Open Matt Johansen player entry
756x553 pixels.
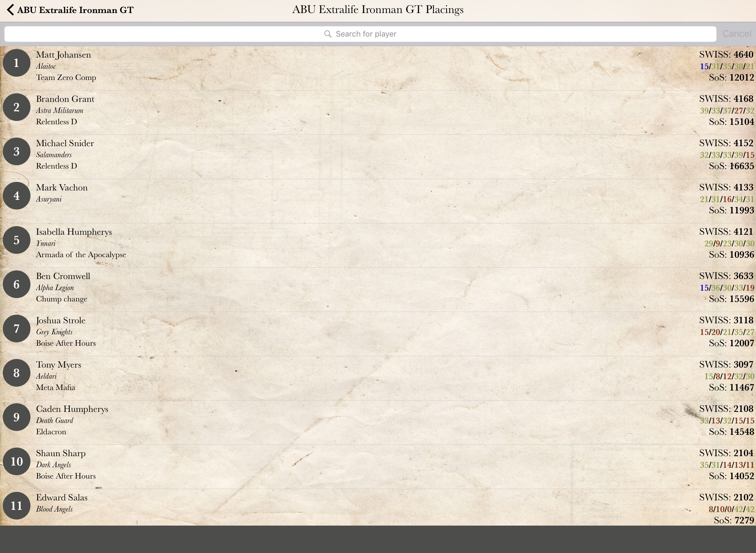tap(378, 68)
